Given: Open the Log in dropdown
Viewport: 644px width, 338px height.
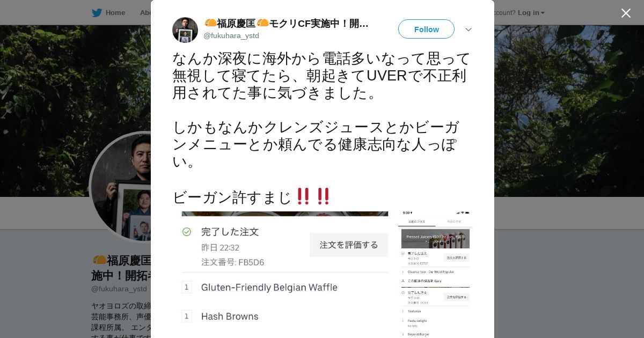Looking at the screenshot, I should coord(531,13).
